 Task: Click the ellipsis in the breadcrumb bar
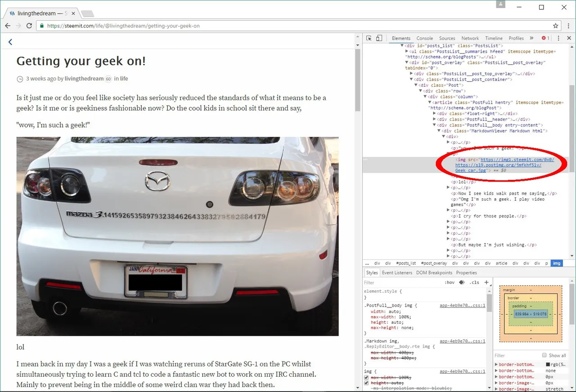point(367,263)
